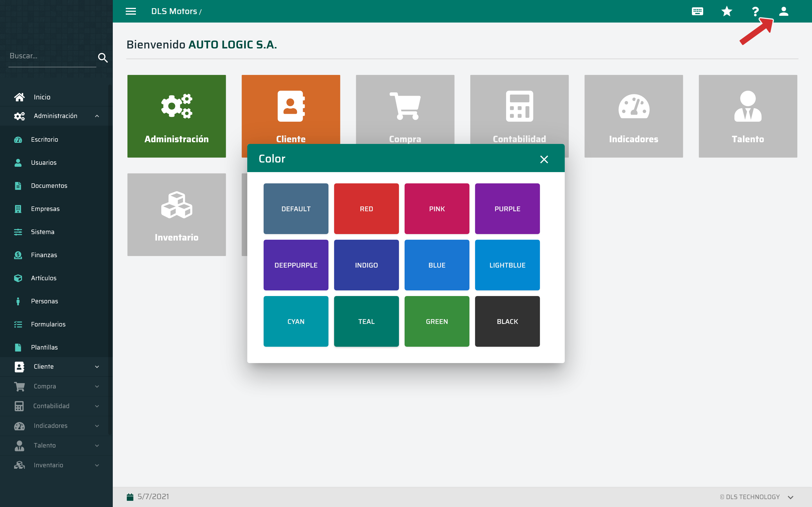The width and height of the screenshot is (812, 507).
Task: Choose the TEAL color swatch
Action: pyautogui.click(x=366, y=321)
